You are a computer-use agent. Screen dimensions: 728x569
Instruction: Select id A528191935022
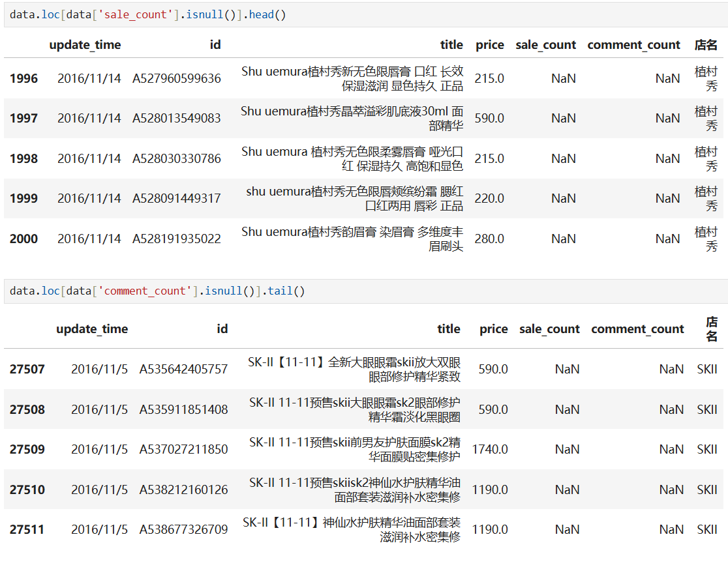click(x=176, y=239)
